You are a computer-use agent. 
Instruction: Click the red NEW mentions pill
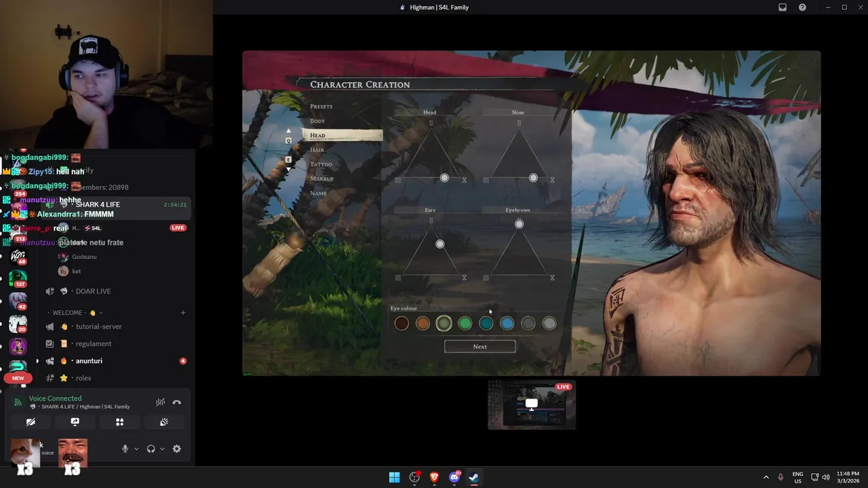[18, 378]
